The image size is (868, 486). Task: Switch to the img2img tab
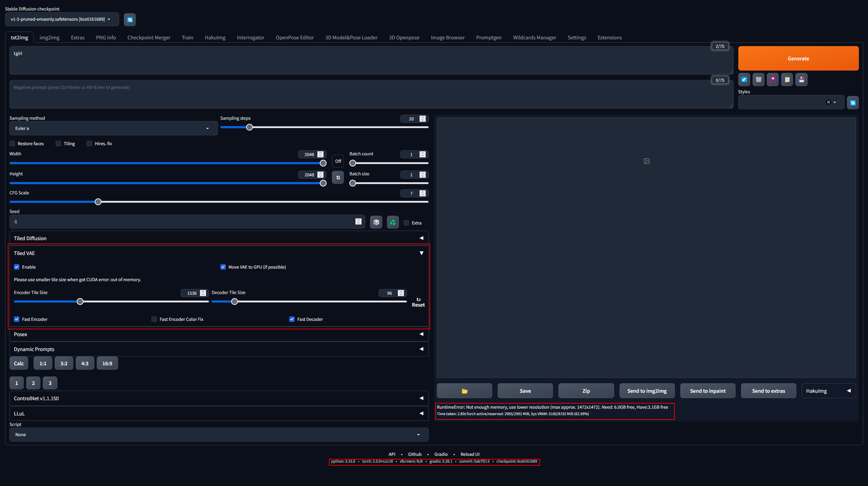[x=50, y=37]
